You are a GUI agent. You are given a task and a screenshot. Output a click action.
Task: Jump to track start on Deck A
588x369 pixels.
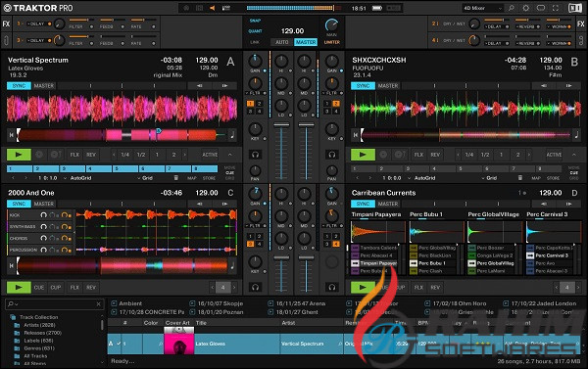11,135
